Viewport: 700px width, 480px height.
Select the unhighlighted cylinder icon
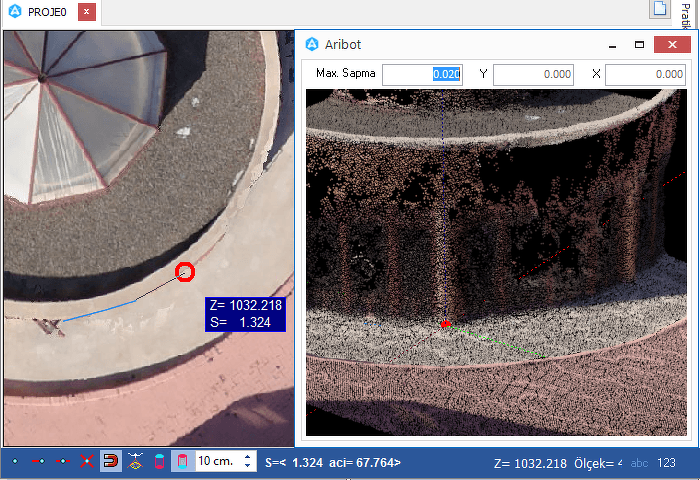(160, 462)
